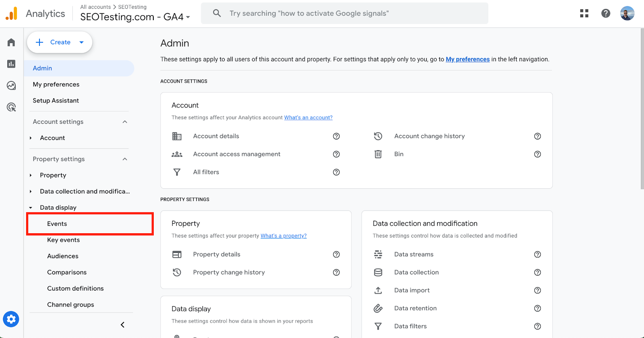
Task: Click the All filters funnel icon
Action: point(177,172)
